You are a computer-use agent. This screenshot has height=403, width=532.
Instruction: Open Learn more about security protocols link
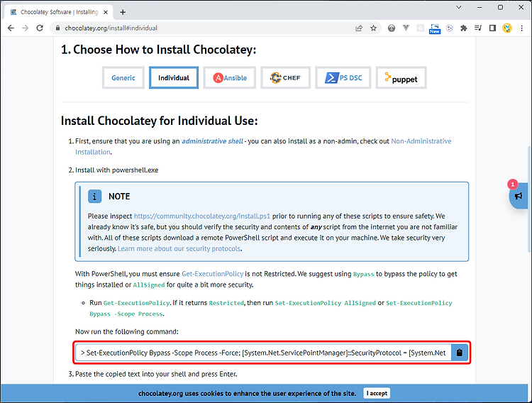179,248
